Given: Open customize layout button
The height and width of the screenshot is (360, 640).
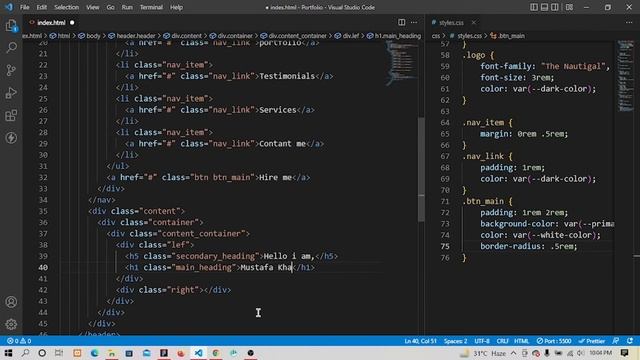Looking at the screenshot, I should click(569, 7).
